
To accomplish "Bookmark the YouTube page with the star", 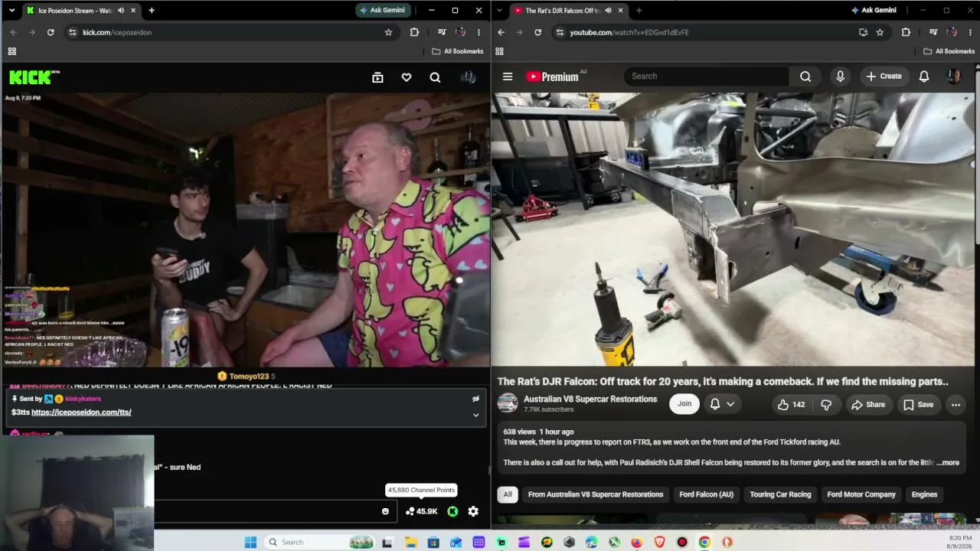I will tap(880, 32).
